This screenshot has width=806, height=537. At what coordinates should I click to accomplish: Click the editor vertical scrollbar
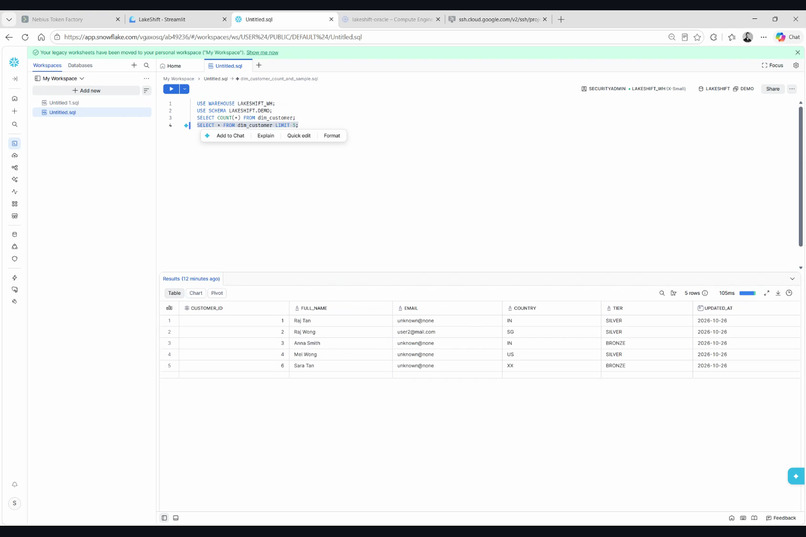800,175
